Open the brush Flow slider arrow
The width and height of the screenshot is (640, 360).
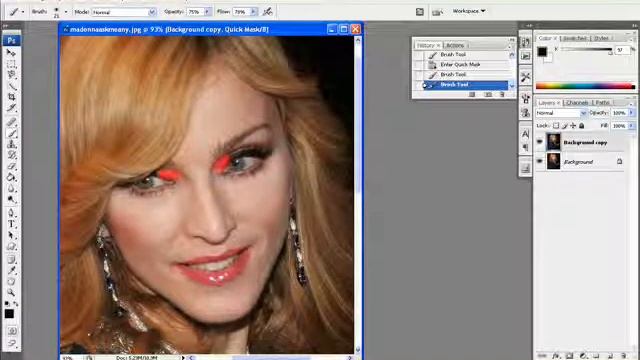click(x=253, y=12)
